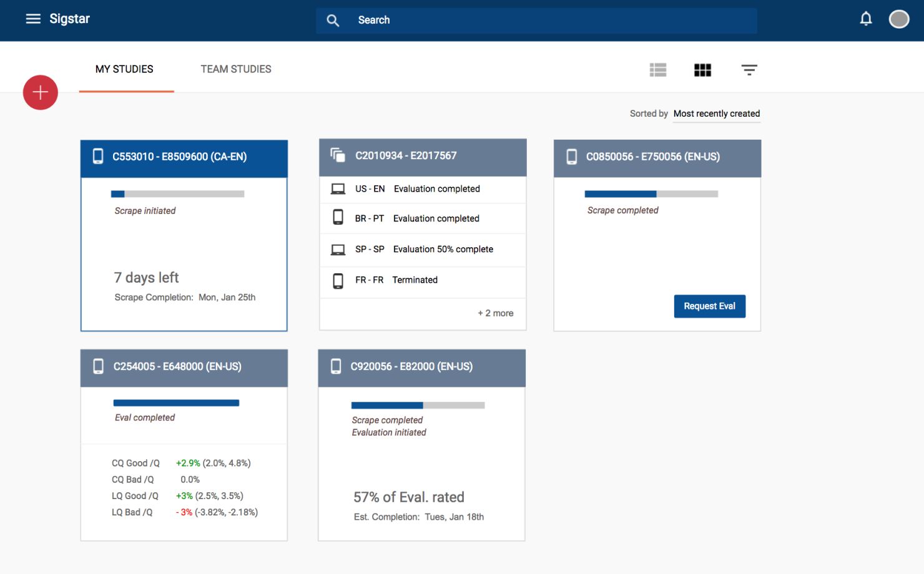Expand the + 2 more evaluations

click(x=495, y=313)
